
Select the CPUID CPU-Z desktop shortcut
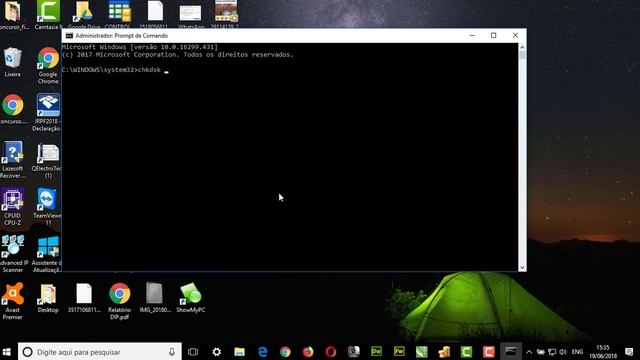click(13, 207)
